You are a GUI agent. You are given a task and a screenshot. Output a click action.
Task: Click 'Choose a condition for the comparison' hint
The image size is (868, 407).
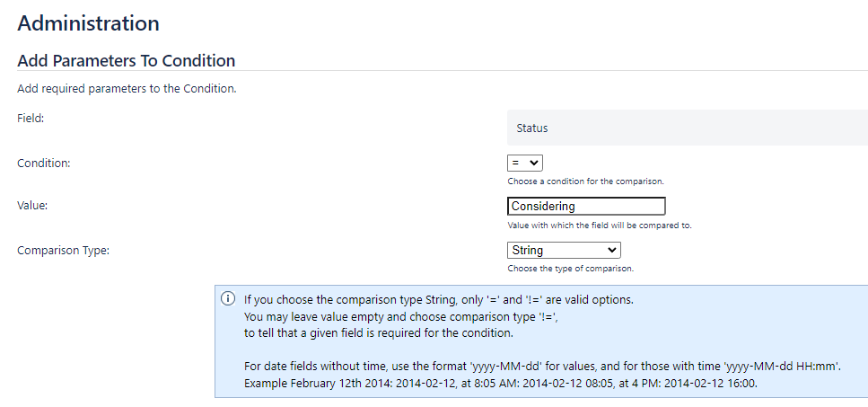click(585, 181)
